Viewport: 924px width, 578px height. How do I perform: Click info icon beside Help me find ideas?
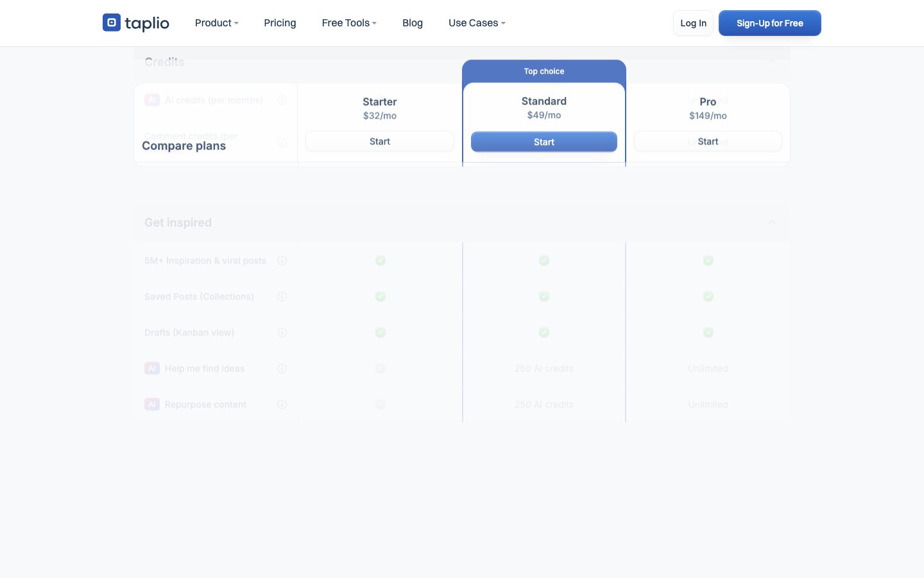282,369
